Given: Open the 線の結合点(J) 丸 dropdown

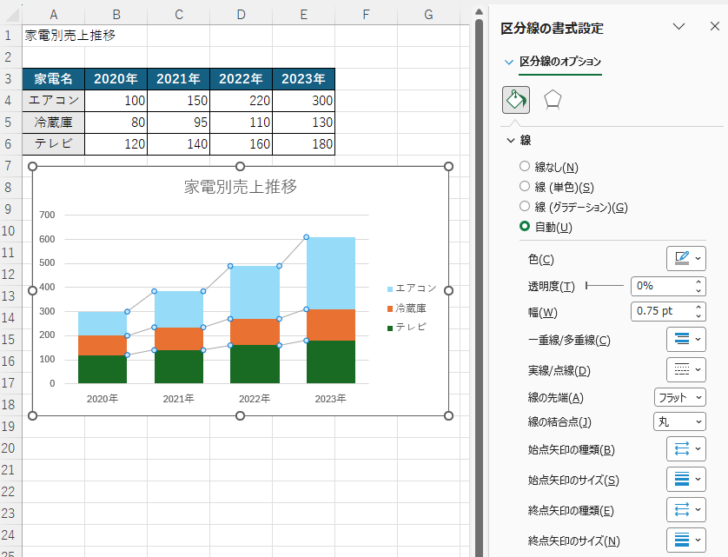Looking at the screenshot, I should click(x=680, y=421).
